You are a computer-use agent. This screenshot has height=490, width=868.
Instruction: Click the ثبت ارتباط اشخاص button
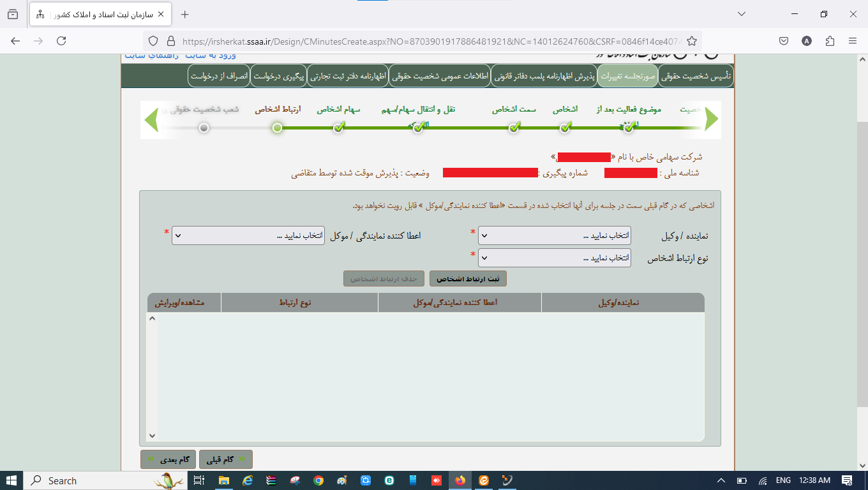click(468, 279)
